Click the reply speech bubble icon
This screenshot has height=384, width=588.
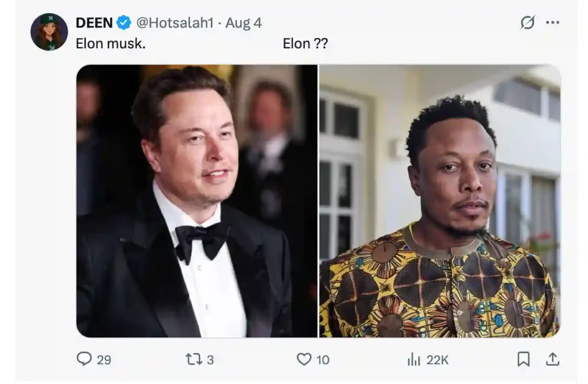coord(84,359)
